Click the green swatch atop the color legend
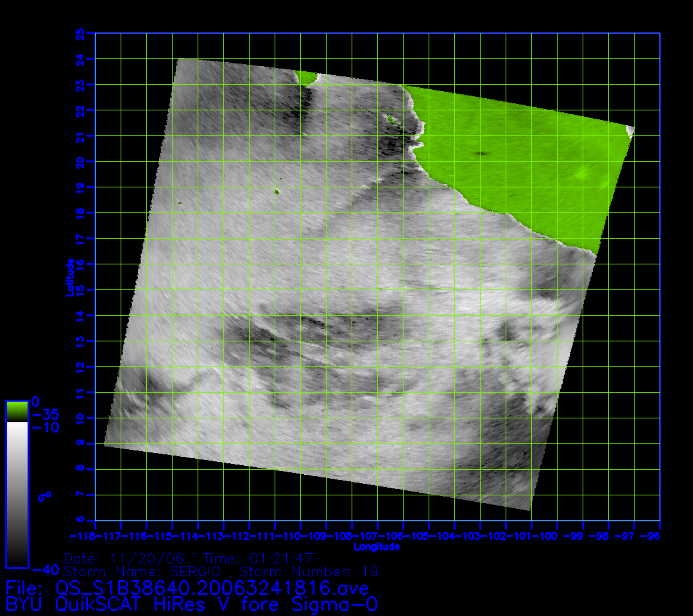 click(17, 411)
